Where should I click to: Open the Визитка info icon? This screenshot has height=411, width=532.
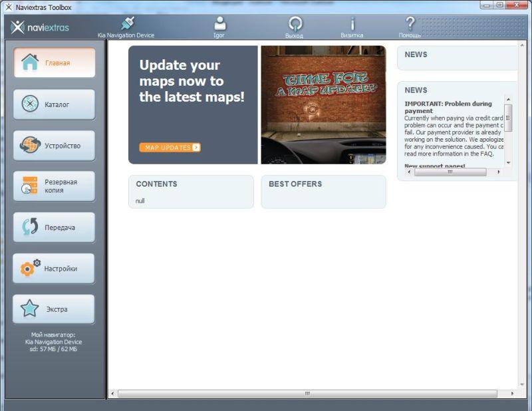pos(352,24)
